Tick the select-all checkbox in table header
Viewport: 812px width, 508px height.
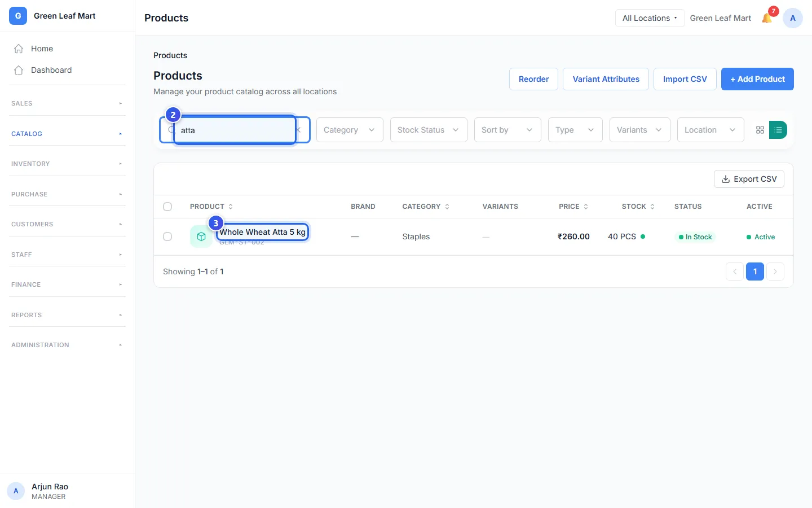click(x=167, y=207)
